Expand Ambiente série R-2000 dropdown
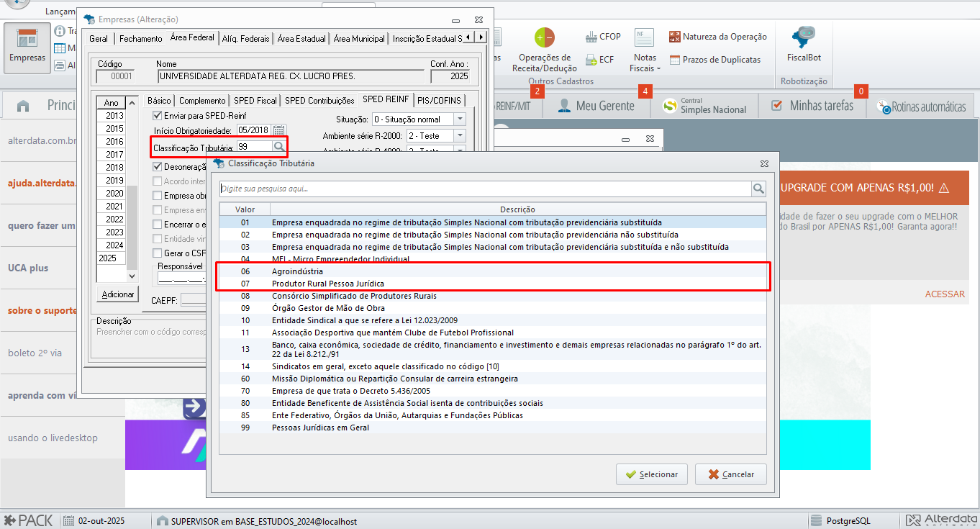 click(x=460, y=136)
